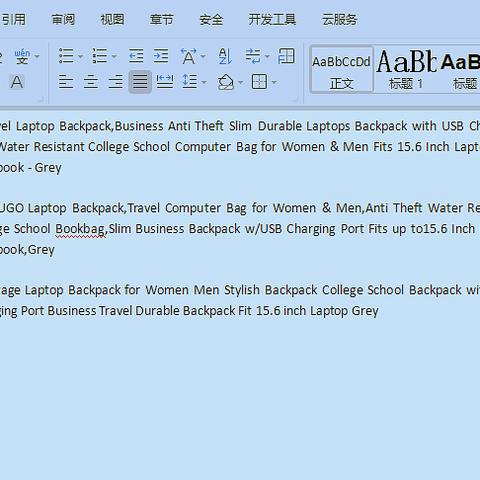Expand the bullet list style dropdown arrow
The height and width of the screenshot is (480, 480).
[x=80, y=56]
